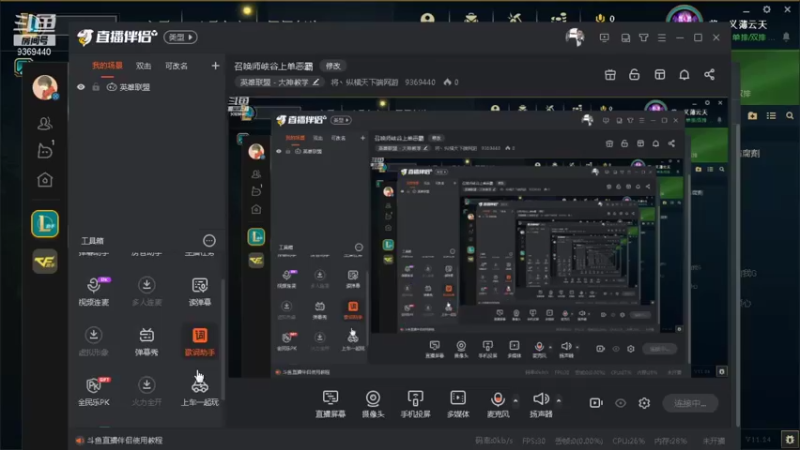The image size is (800, 450).
Task: Click the headset avatar icon in title bar
Action: (x=575, y=37)
